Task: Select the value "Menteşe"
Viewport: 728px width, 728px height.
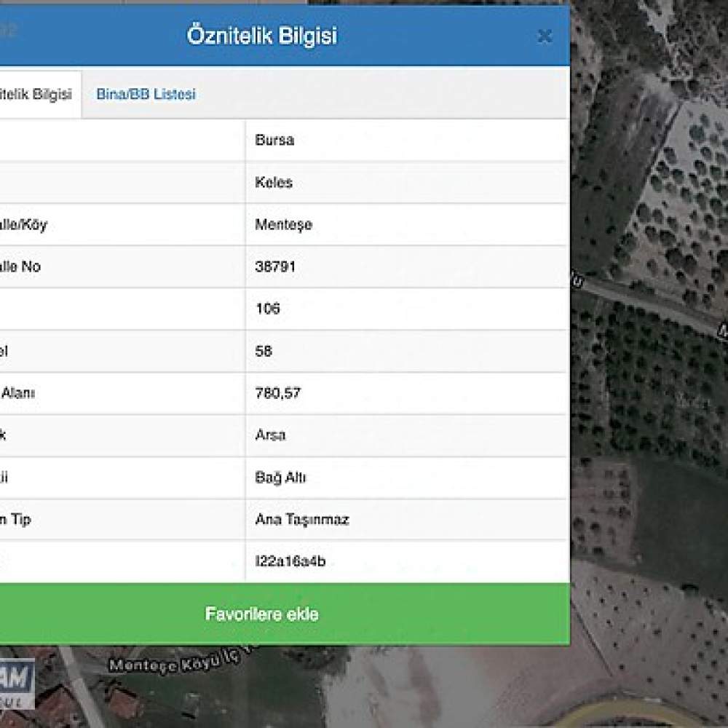Action: [x=283, y=225]
